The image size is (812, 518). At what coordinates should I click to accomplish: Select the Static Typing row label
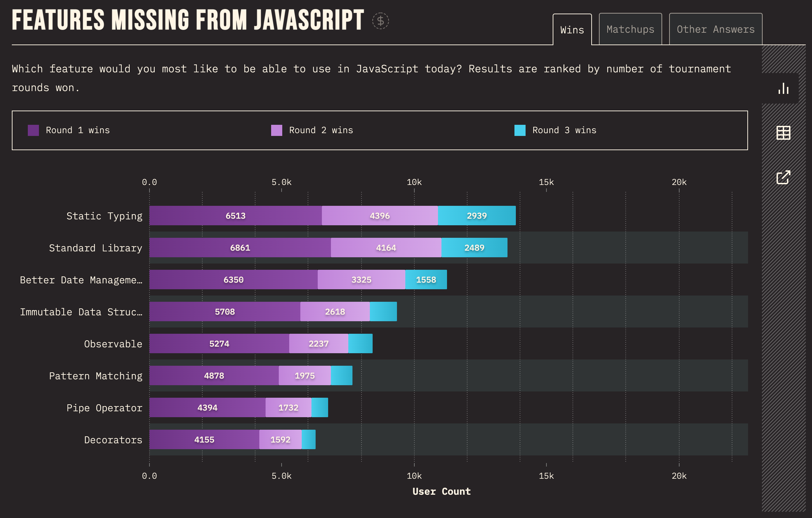pos(104,216)
